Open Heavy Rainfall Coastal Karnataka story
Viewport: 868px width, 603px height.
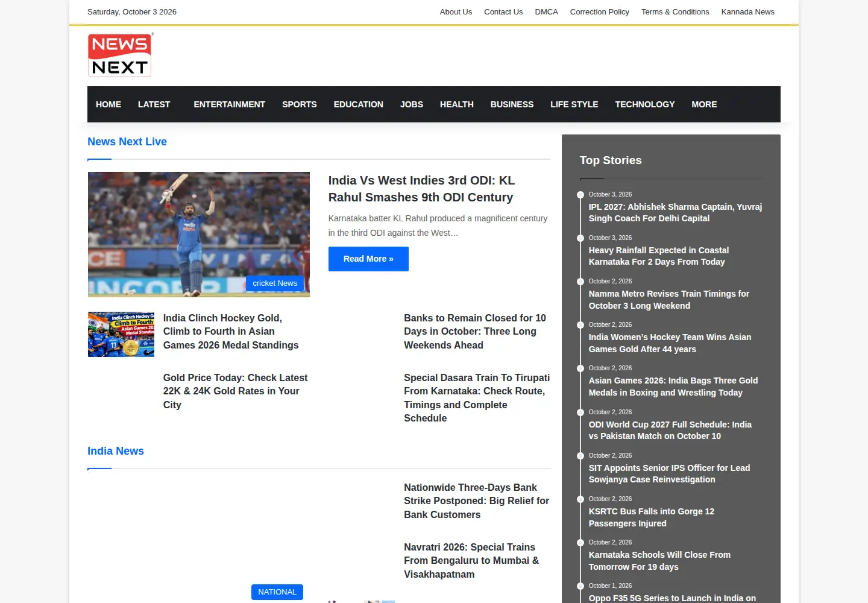(659, 256)
